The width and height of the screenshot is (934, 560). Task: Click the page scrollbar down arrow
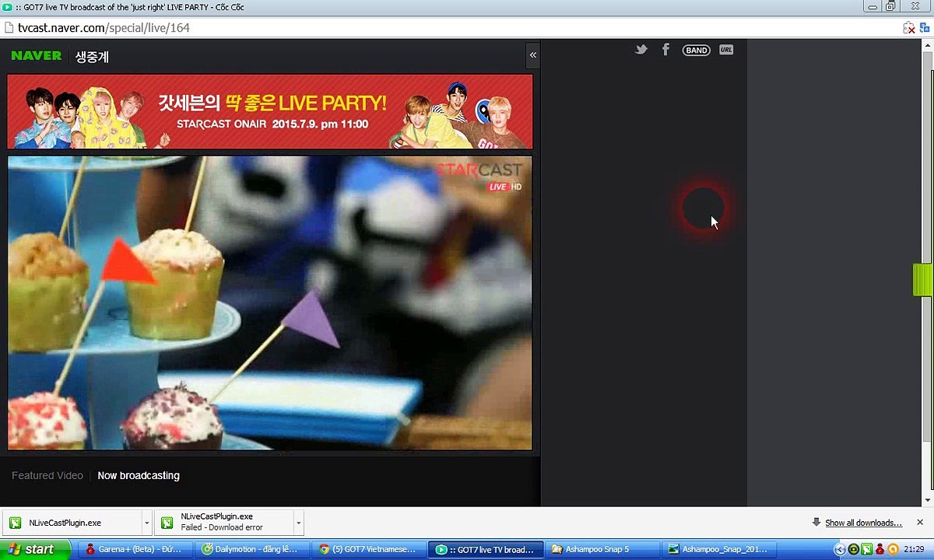point(927,500)
